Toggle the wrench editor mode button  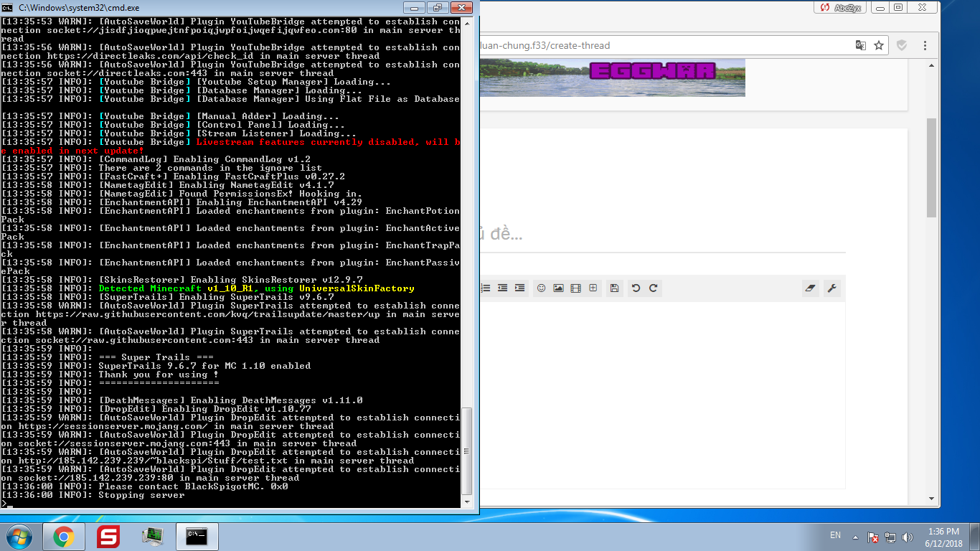click(x=832, y=288)
